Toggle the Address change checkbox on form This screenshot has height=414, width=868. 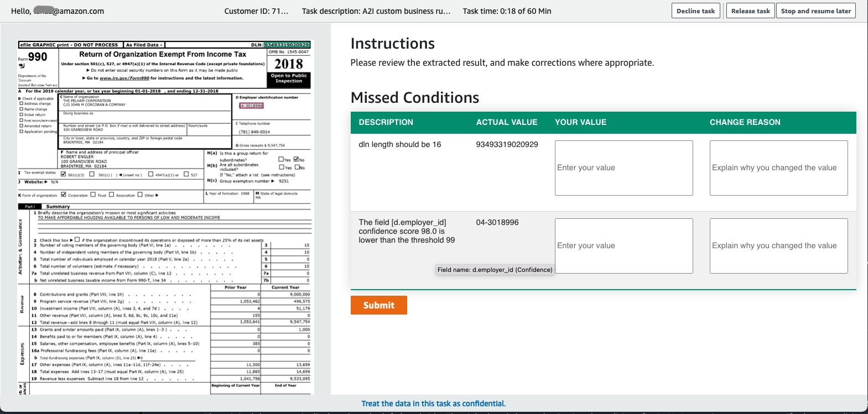point(21,103)
